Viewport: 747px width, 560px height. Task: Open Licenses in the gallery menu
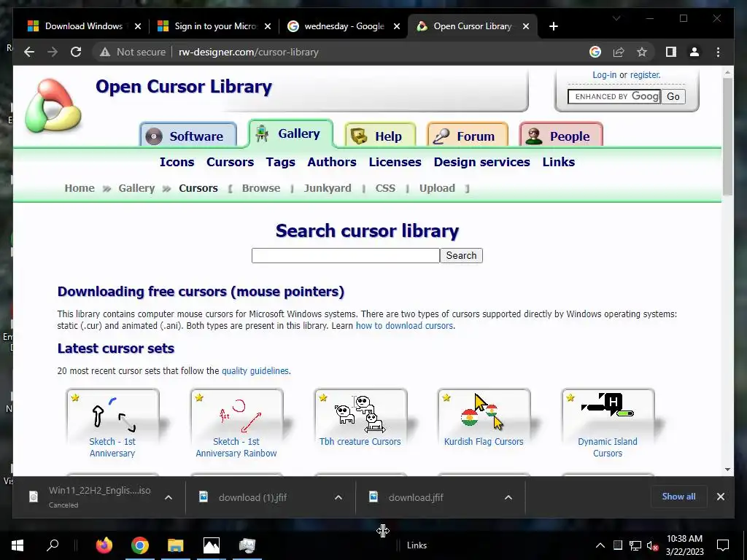point(395,162)
